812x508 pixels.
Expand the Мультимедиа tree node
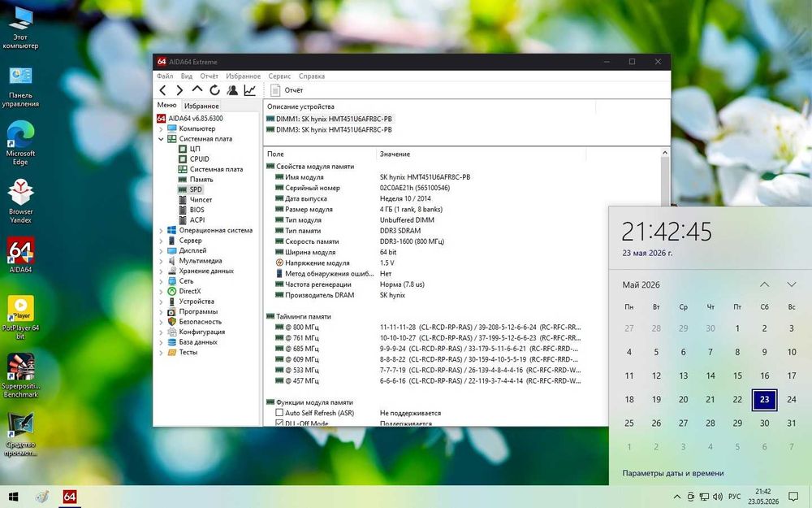(161, 261)
